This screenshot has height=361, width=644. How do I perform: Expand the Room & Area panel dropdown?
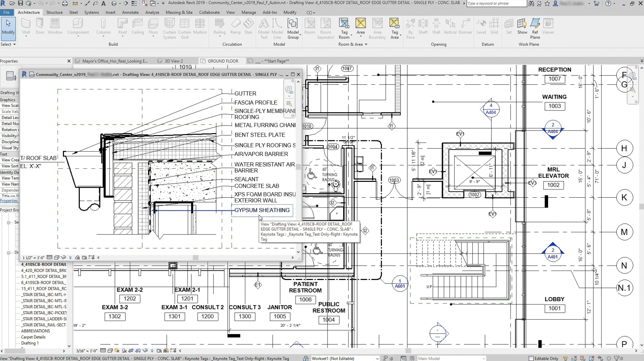[366, 44]
